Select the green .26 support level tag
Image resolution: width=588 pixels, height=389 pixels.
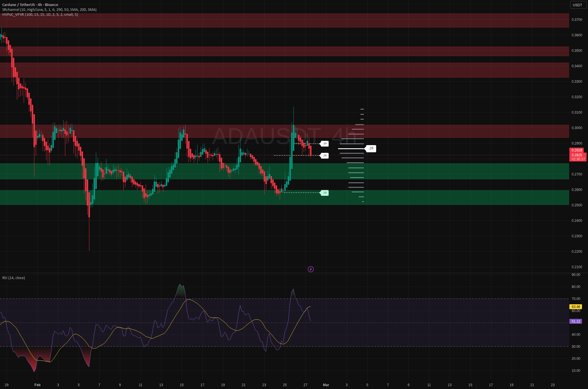click(325, 193)
